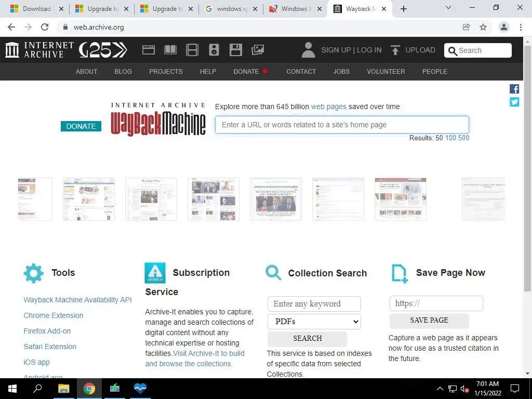Open the ABOUT menu item

point(87,72)
